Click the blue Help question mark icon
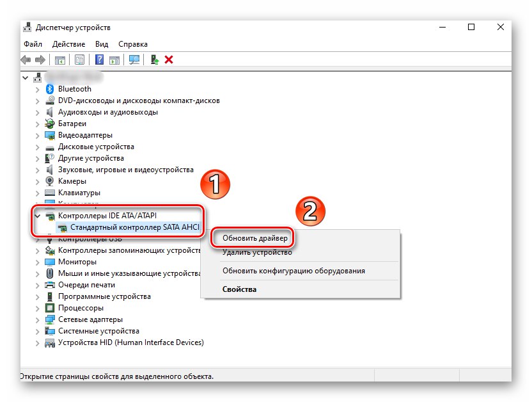The height and width of the screenshot is (402, 532). 99,60
